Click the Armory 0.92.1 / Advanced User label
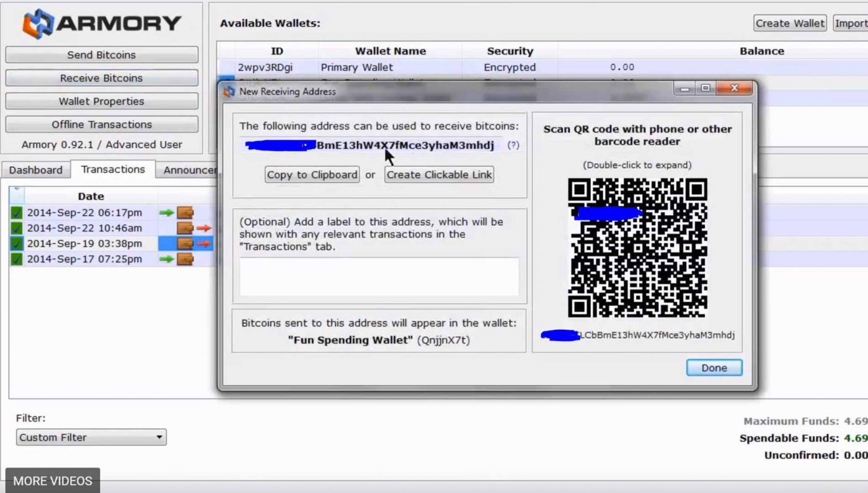 pyautogui.click(x=102, y=144)
